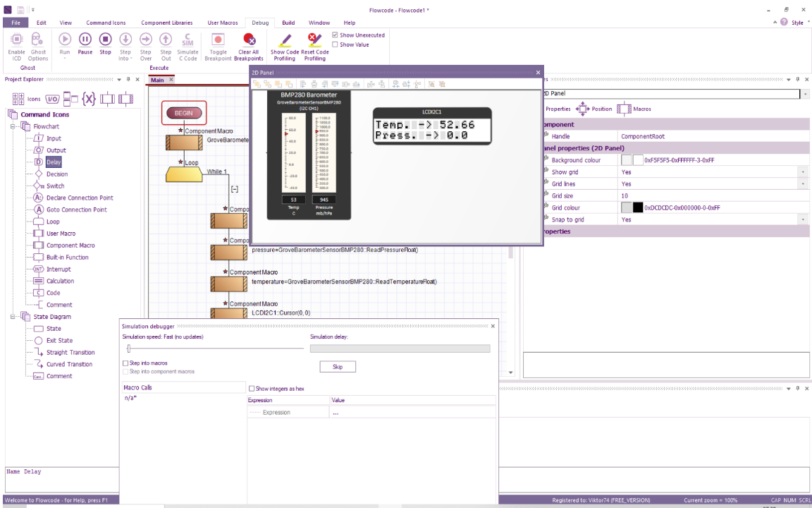Click Reset Code Profiling icon
Viewport: 812px width, 508px height.
click(314, 40)
